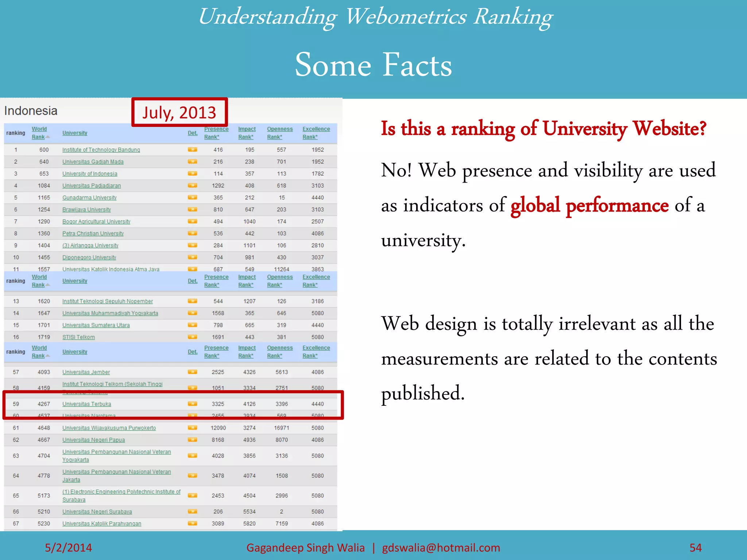Viewport: 747px width, 560px height.
Task: Open details icon for Universitas Gadjah Mada
Action: 192,162
